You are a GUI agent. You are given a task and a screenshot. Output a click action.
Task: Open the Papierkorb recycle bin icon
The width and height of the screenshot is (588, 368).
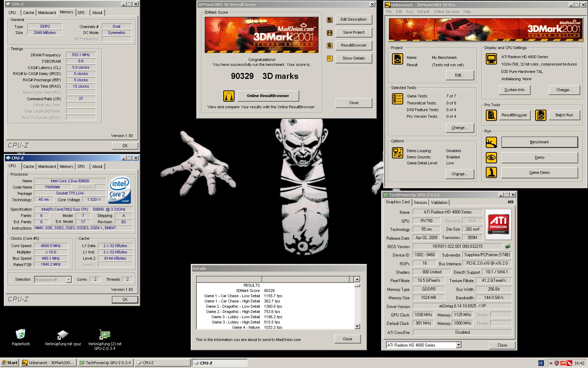click(x=21, y=334)
